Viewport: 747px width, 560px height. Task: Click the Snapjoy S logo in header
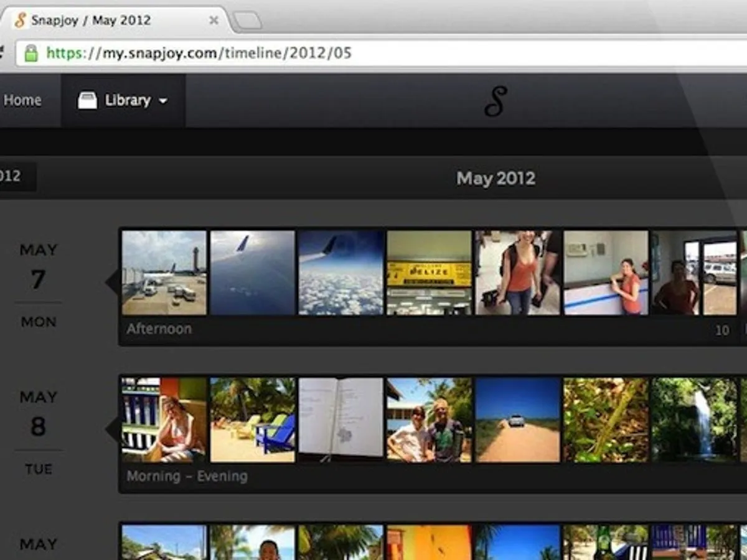pyautogui.click(x=496, y=101)
